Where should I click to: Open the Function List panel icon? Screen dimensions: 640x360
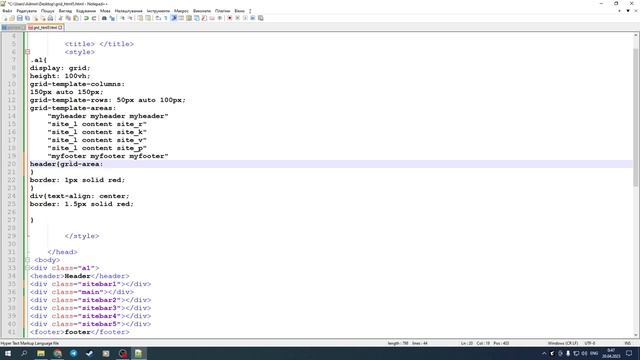pyautogui.click(x=204, y=18)
